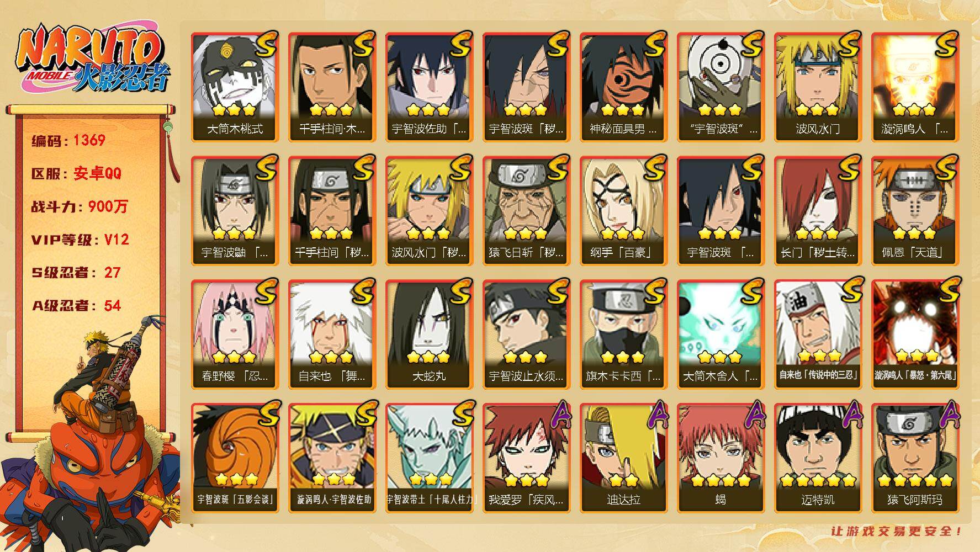Screen dimensions: 980x552
Task: Select the 大筒木桃式 ninja card
Action: pos(235,87)
